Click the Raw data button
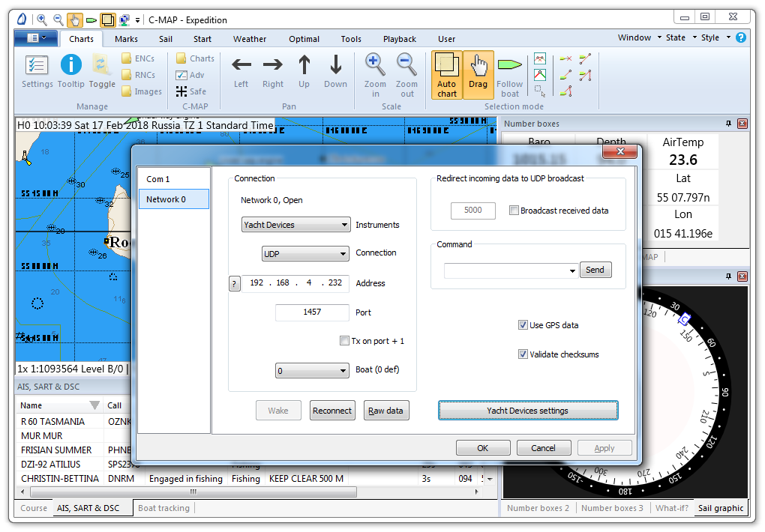This screenshot has height=532, width=765. click(386, 411)
